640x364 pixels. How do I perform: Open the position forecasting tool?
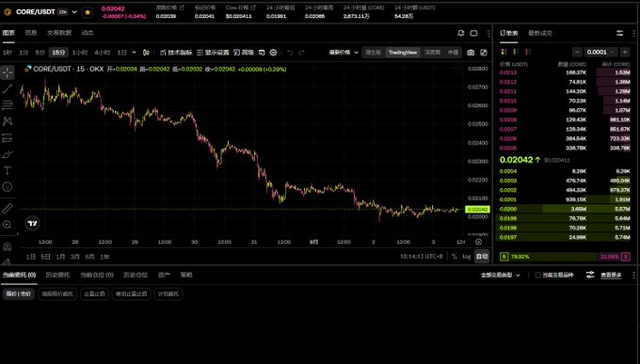8,138
